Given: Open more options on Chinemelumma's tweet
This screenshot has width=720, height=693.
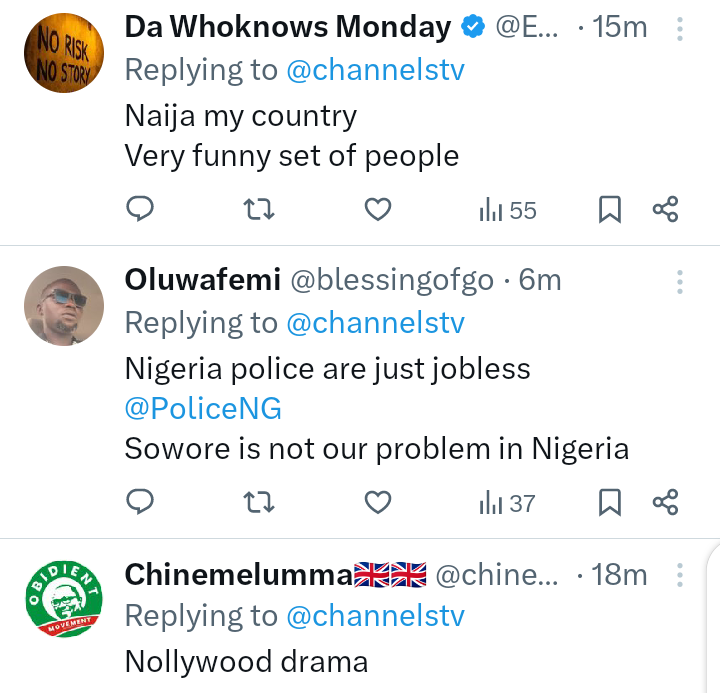Looking at the screenshot, I should (680, 575).
